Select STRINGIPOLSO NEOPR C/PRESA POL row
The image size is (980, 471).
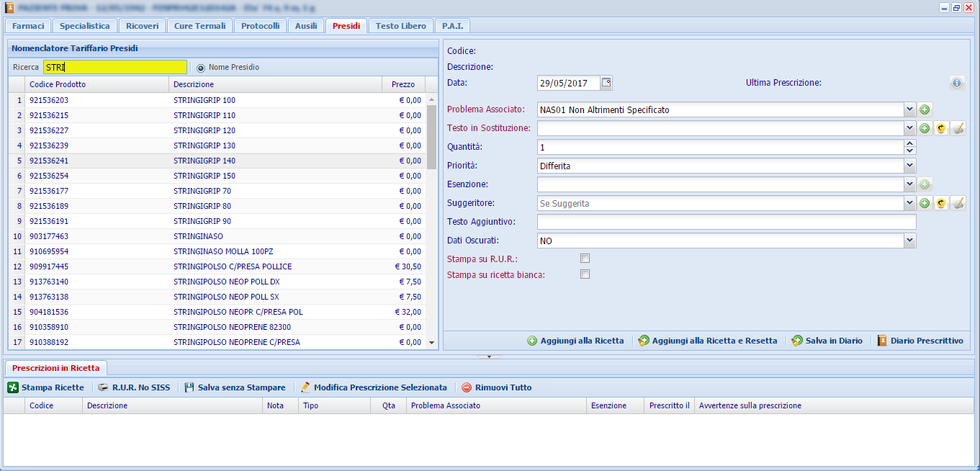[x=217, y=312]
